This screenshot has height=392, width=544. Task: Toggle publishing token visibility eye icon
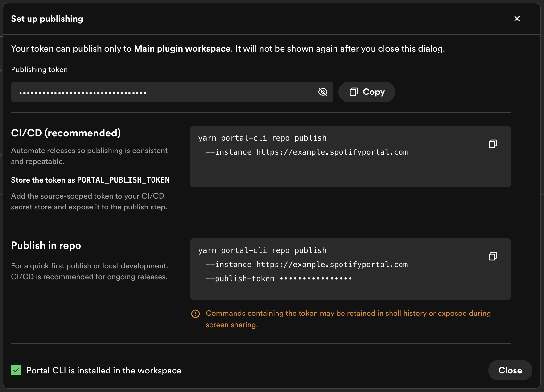(x=323, y=92)
